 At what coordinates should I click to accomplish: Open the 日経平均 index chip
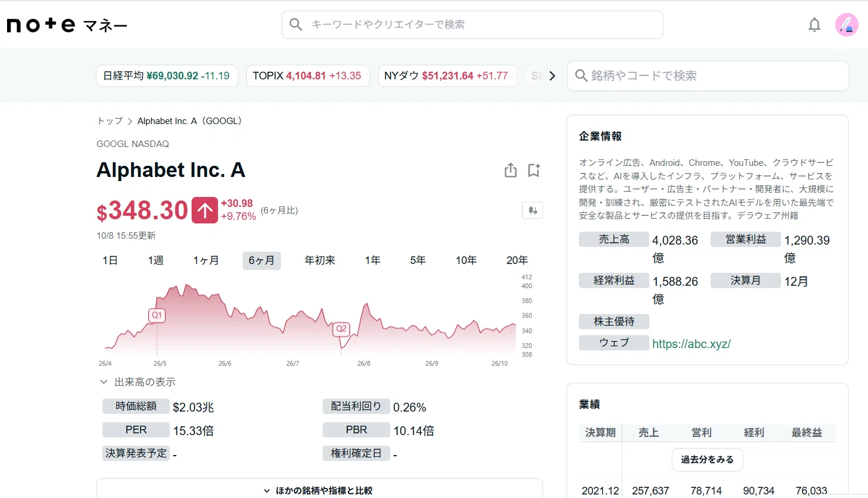tap(167, 76)
